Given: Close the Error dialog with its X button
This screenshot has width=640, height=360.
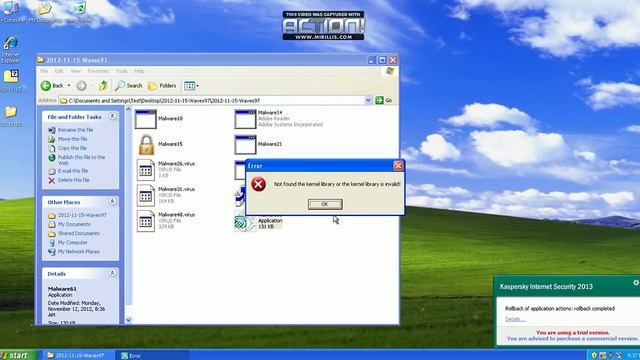Looking at the screenshot, I should click(x=398, y=165).
